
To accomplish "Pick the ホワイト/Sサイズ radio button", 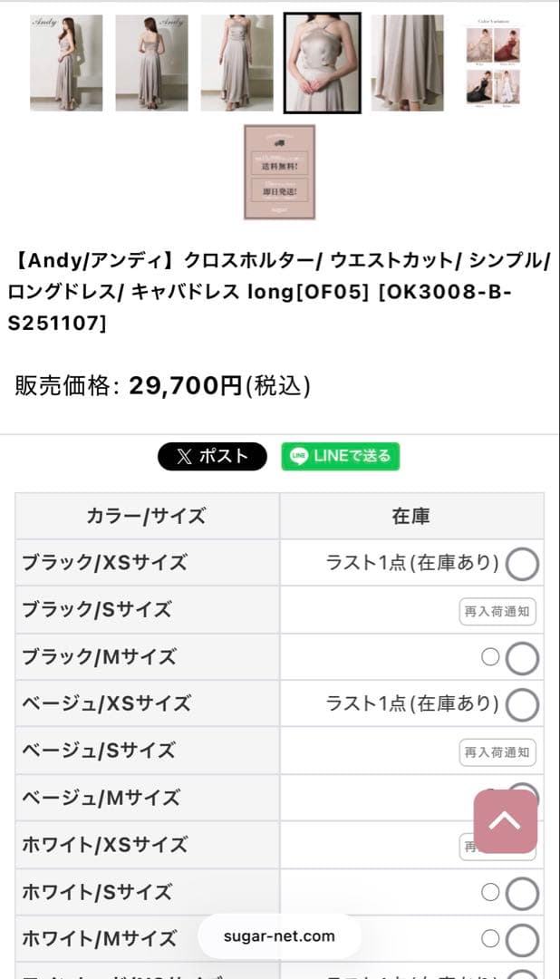I will coord(523,893).
